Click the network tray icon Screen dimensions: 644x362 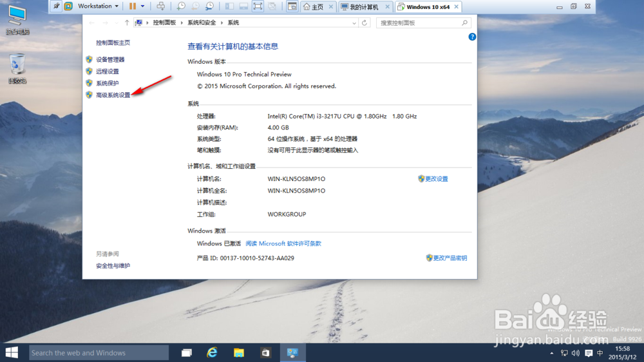tap(564, 353)
